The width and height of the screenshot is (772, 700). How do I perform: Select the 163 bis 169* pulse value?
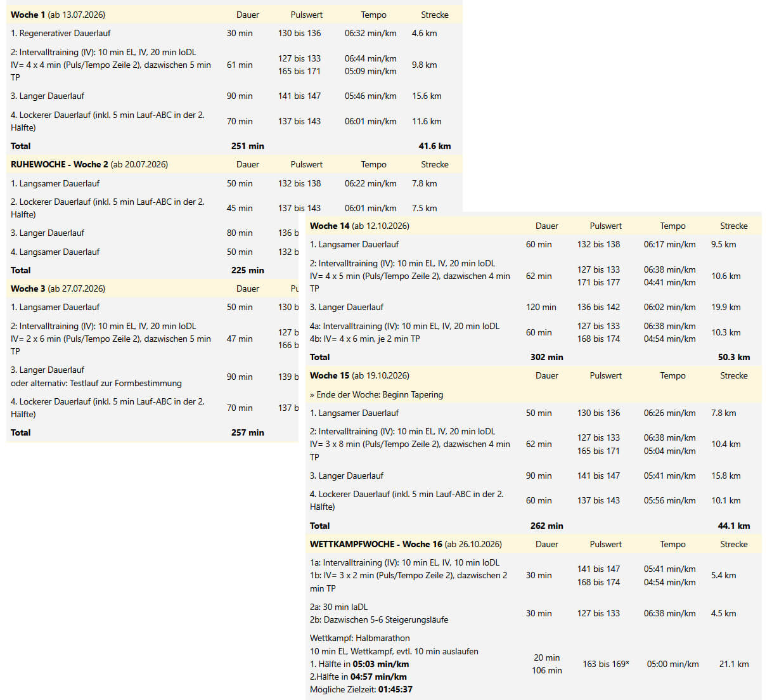pos(606,664)
